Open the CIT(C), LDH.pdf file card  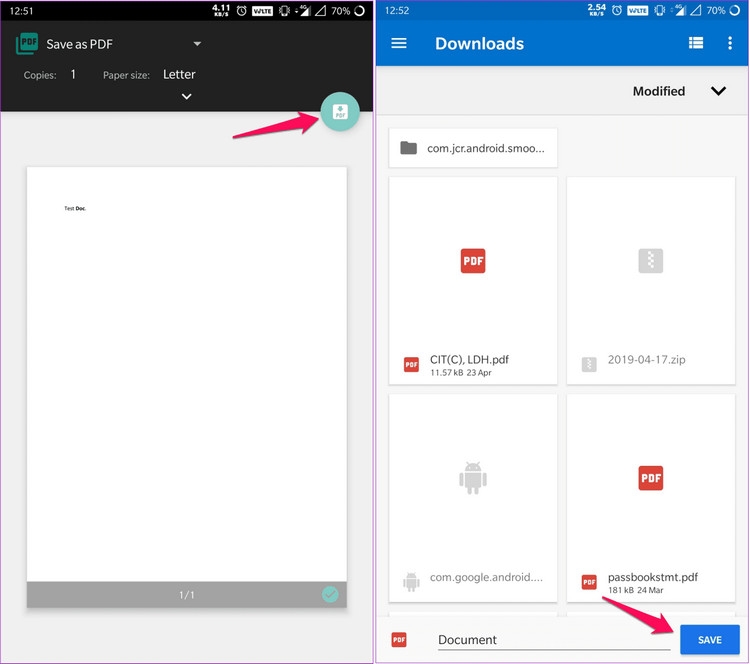point(473,280)
